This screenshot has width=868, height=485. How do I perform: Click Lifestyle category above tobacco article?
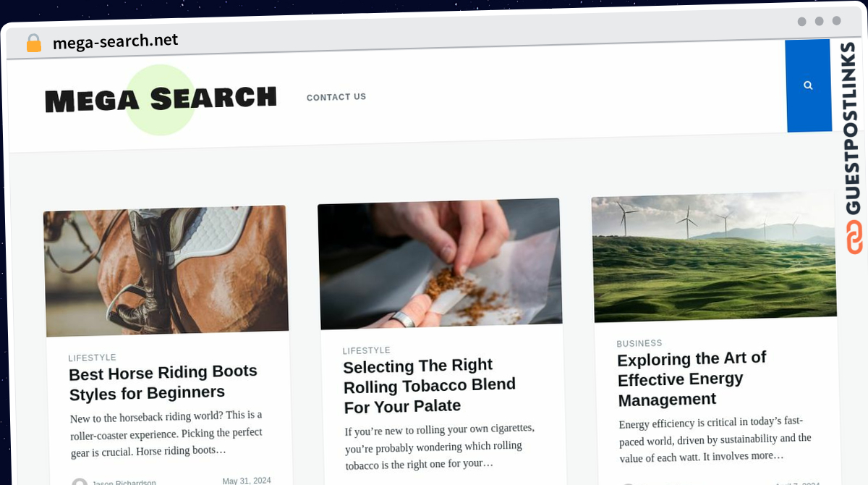(367, 350)
